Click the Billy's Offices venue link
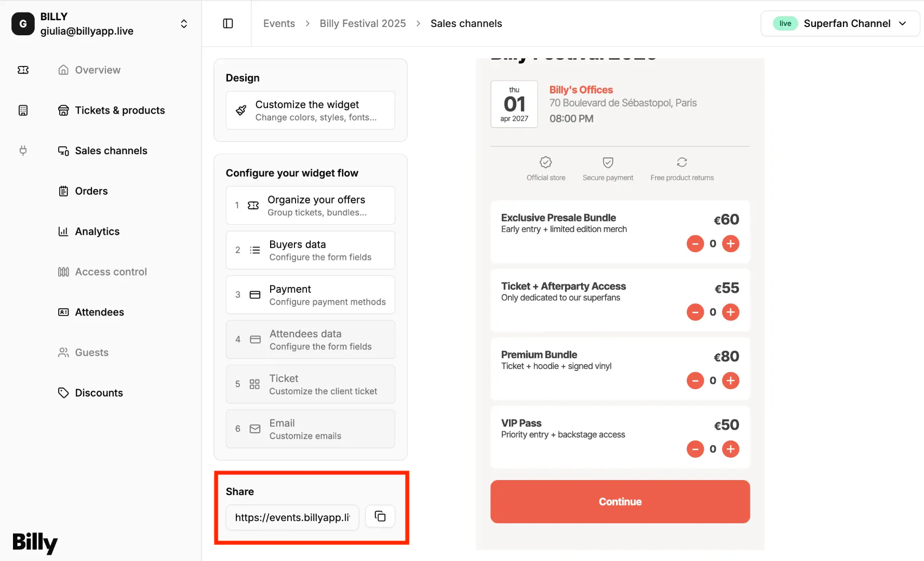924x561 pixels. pos(581,90)
